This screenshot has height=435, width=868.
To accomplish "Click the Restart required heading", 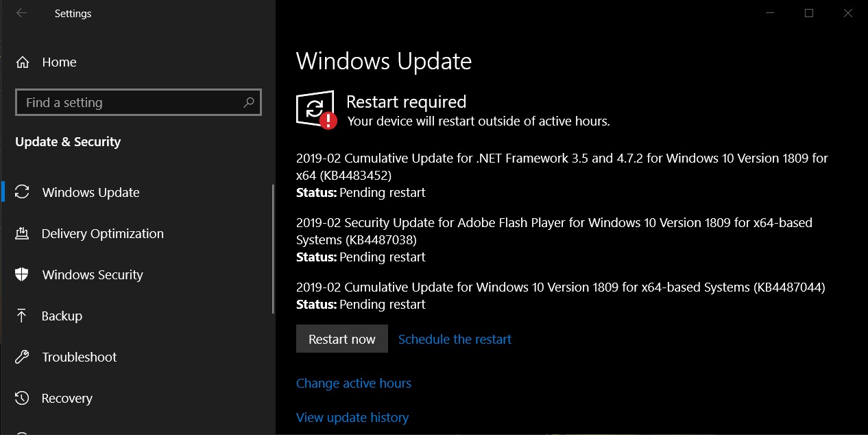I will coord(406,102).
